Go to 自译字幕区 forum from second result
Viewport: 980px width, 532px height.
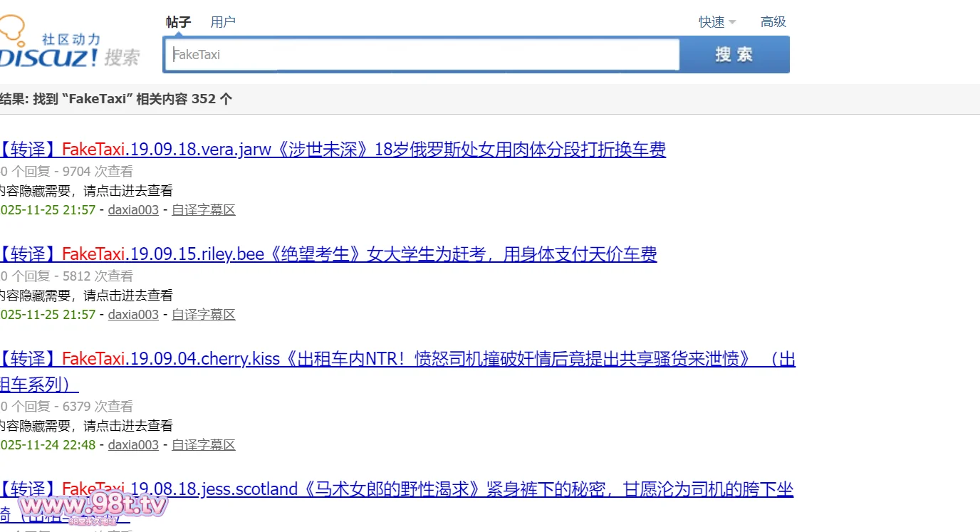point(203,315)
